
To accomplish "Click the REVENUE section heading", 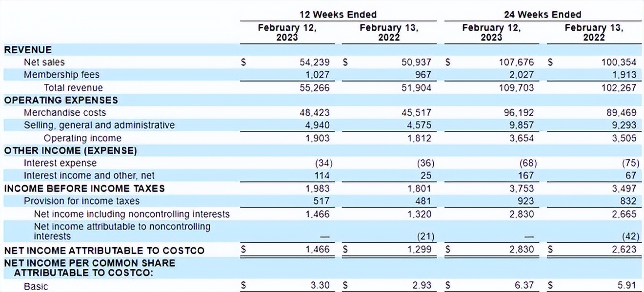I will click(x=28, y=49).
